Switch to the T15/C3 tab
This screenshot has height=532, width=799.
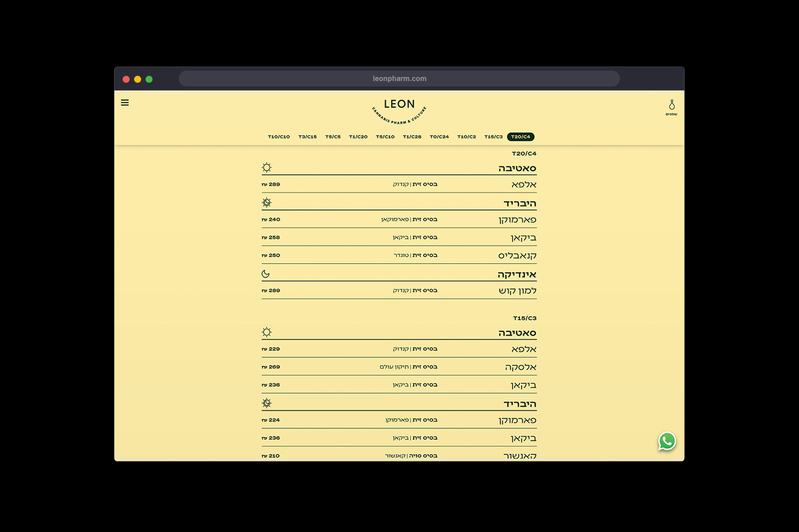click(493, 137)
